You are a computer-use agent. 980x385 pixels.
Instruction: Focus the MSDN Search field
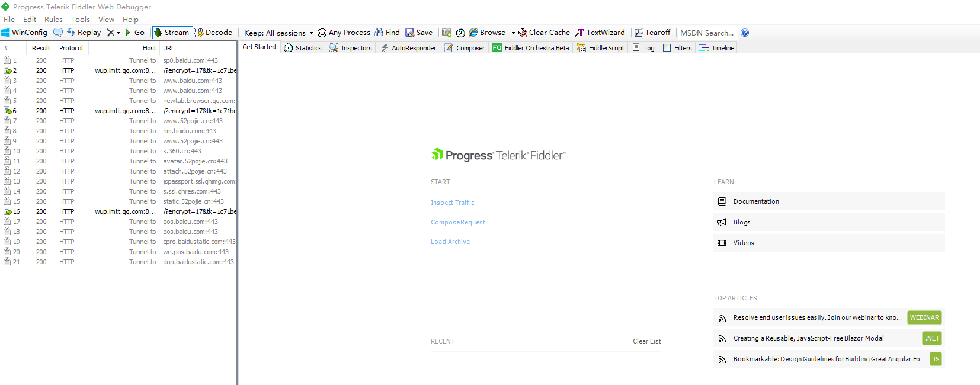pos(707,33)
